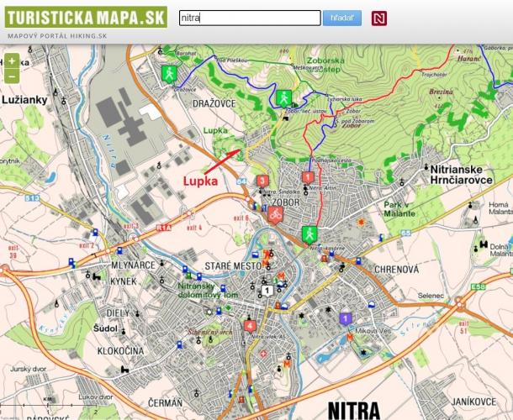Open red marker number 4 near Šibeničný vrch
Viewport: 513px width, 420px height.
click(250, 326)
